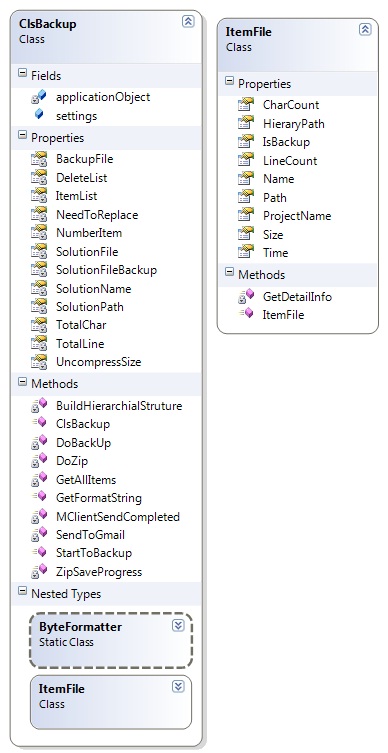The height and width of the screenshot is (753, 388).
Task: Select the nested ItemFile class title
Action: (x=61, y=689)
